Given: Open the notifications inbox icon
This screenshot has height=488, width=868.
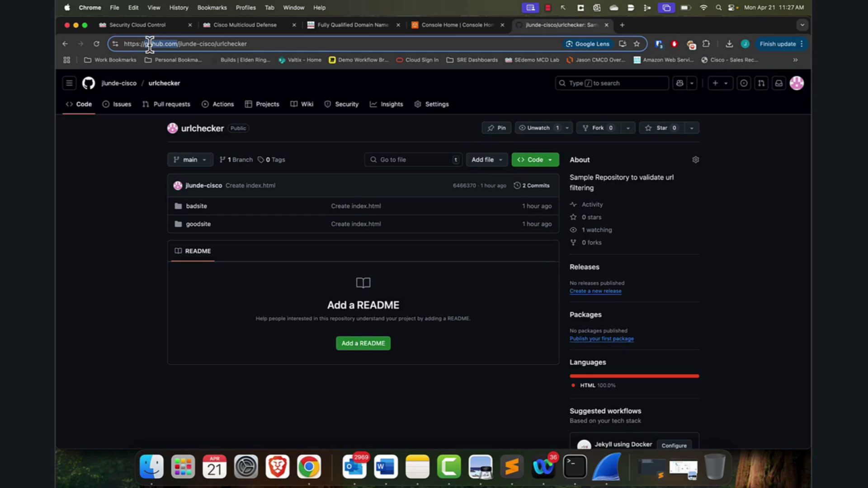Looking at the screenshot, I should click(x=778, y=83).
